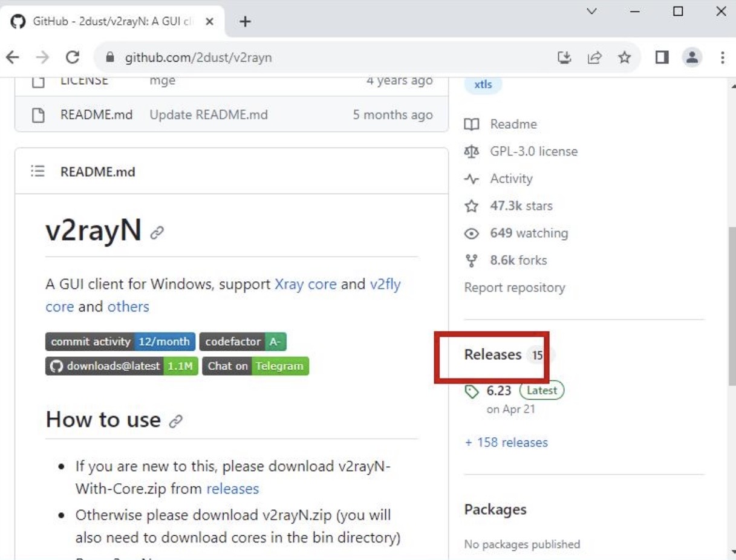Click the Activity pulse icon
The height and width of the screenshot is (560, 736).
[472, 178]
